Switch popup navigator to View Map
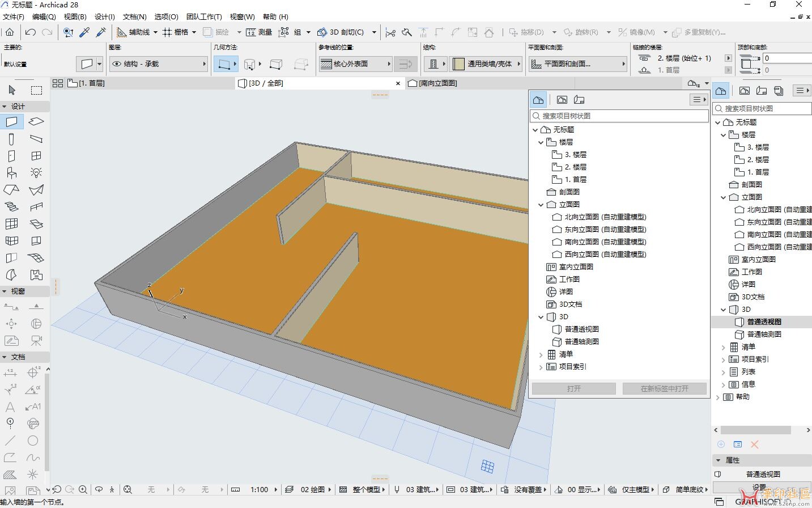 point(562,100)
